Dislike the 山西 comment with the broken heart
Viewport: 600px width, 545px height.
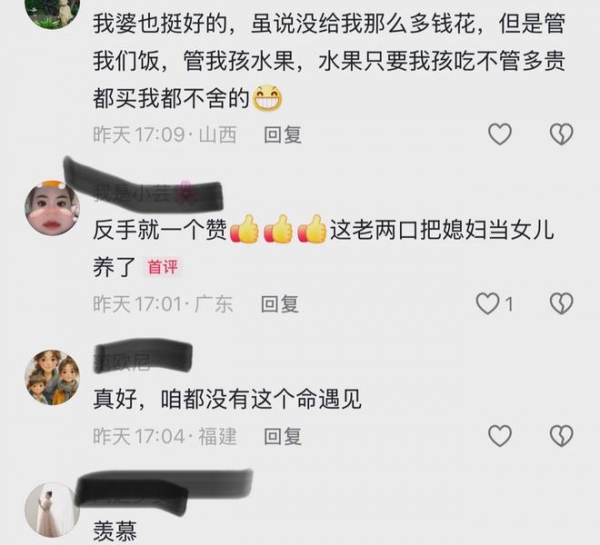[561, 134]
